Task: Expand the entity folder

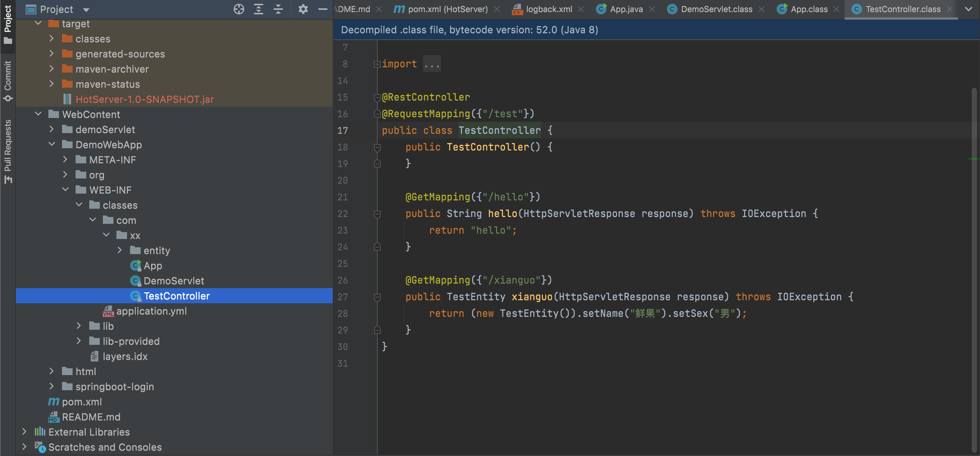Action: pyautogui.click(x=119, y=250)
